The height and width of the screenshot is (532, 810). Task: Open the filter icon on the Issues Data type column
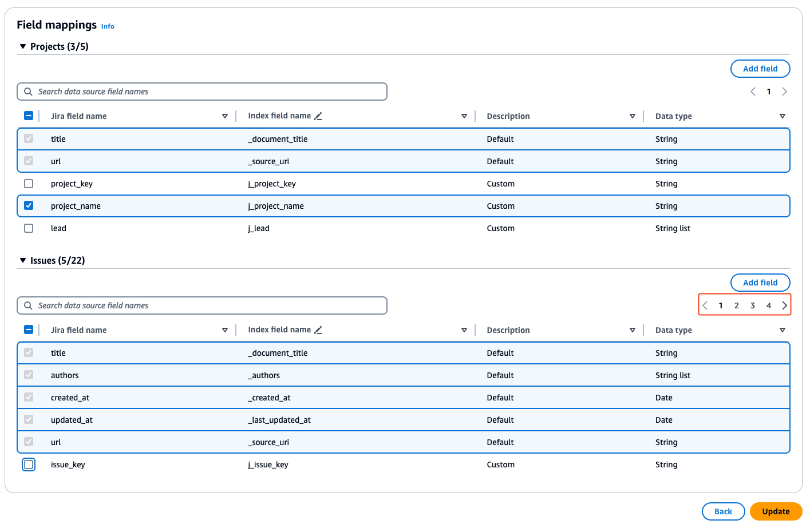[783, 330]
